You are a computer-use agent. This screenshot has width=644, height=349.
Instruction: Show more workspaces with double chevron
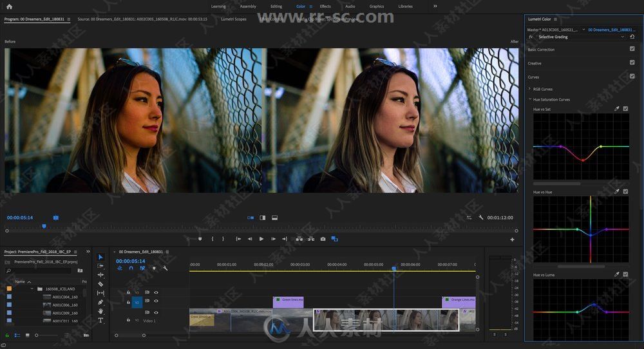tap(435, 6)
